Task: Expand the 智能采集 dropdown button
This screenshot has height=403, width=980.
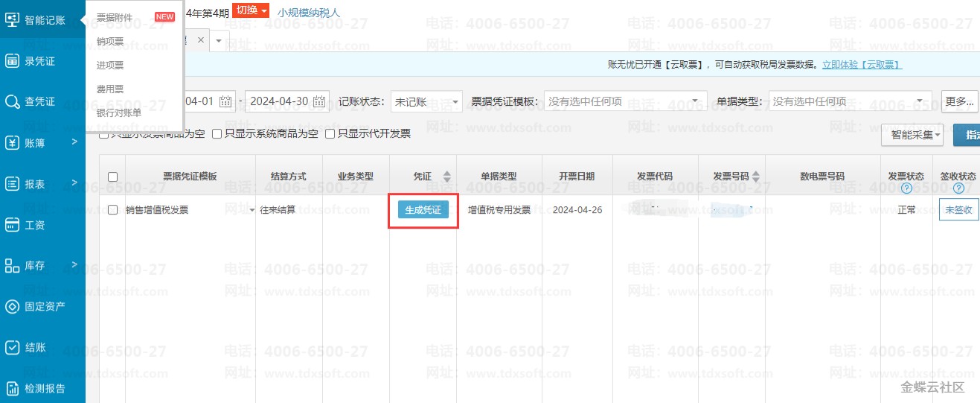Action: (x=912, y=135)
